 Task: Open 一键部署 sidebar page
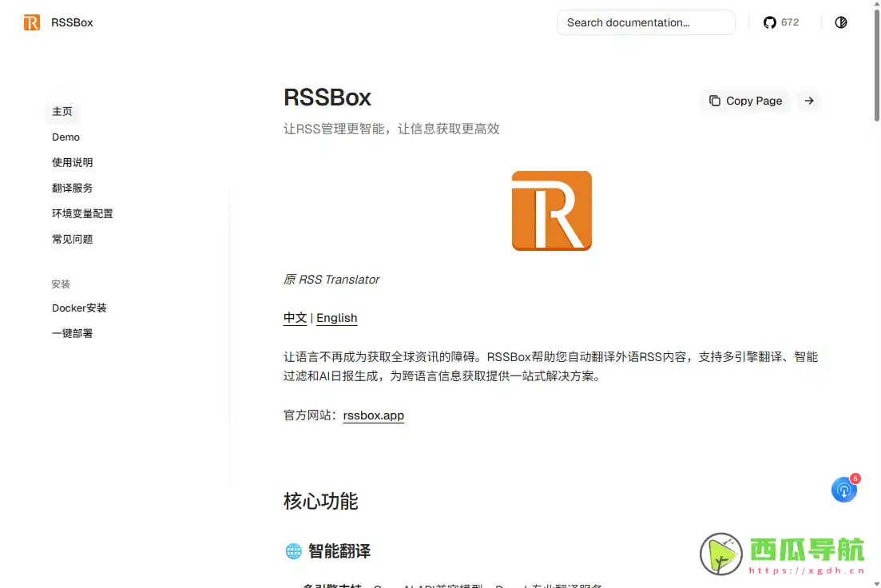click(x=73, y=333)
